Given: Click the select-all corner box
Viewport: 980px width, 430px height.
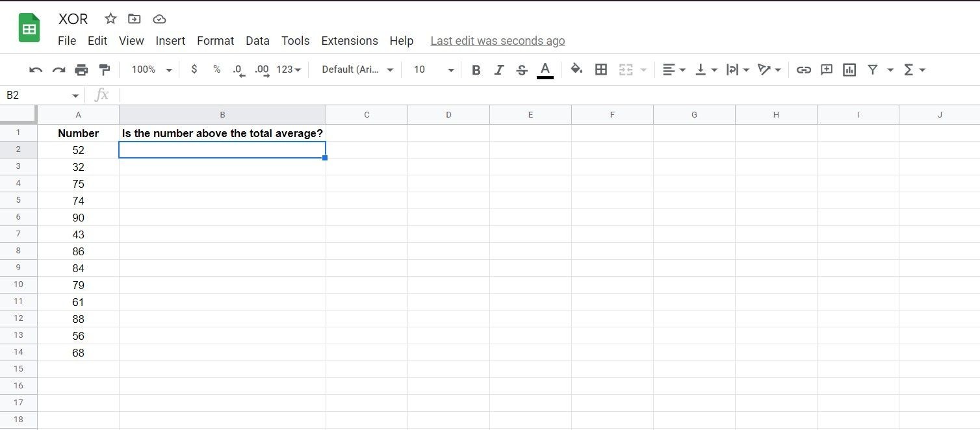Looking at the screenshot, I should (18, 114).
